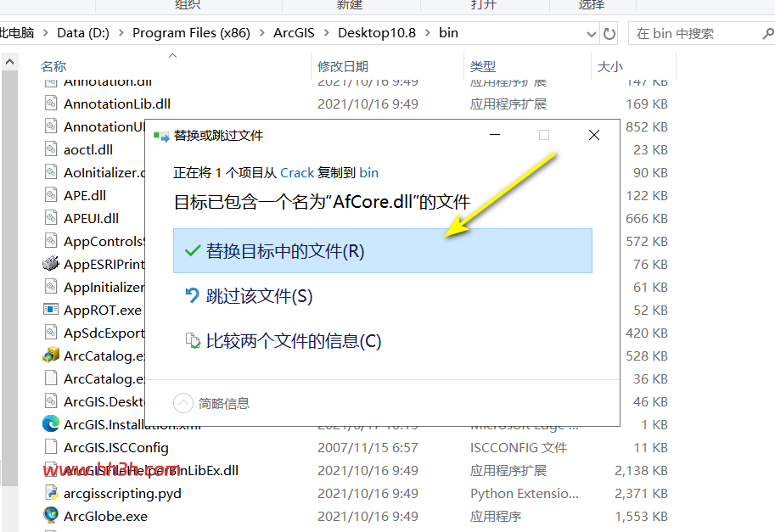Sort files by date modified column
The height and width of the screenshot is (532, 775).
coord(343,66)
